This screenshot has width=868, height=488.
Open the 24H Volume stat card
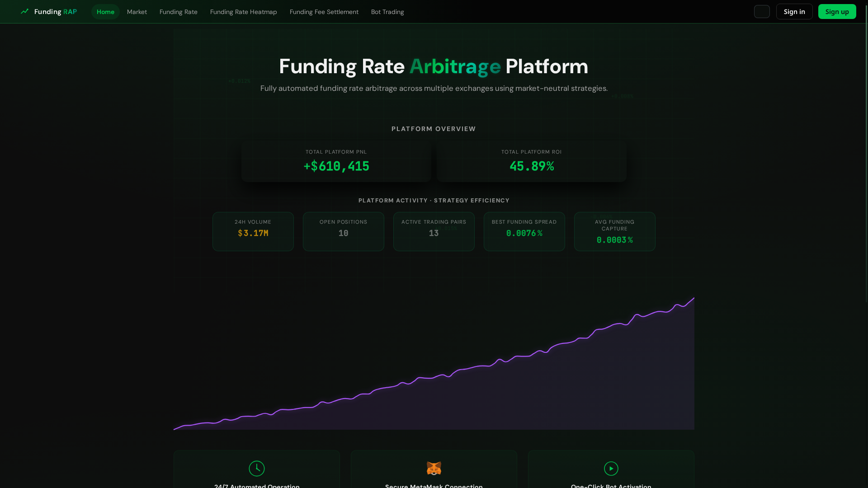tap(253, 231)
